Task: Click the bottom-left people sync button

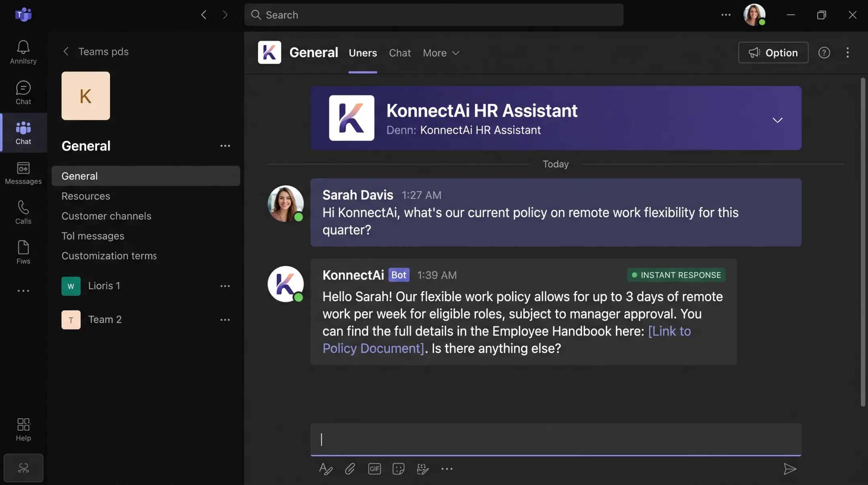Action: click(x=23, y=468)
